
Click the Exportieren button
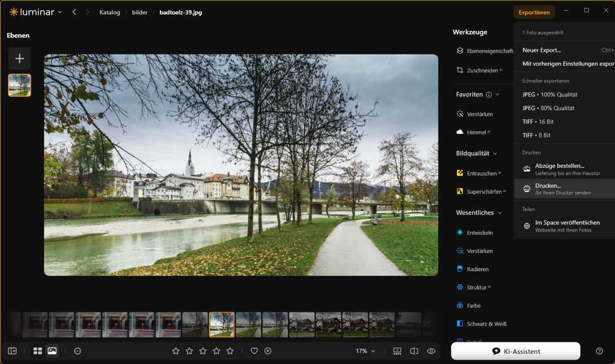coord(534,12)
